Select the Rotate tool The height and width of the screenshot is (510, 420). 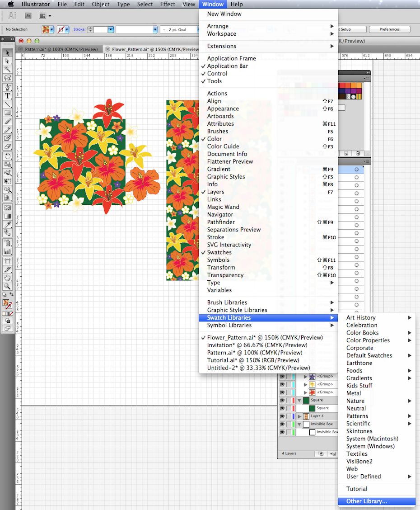(x=7, y=156)
